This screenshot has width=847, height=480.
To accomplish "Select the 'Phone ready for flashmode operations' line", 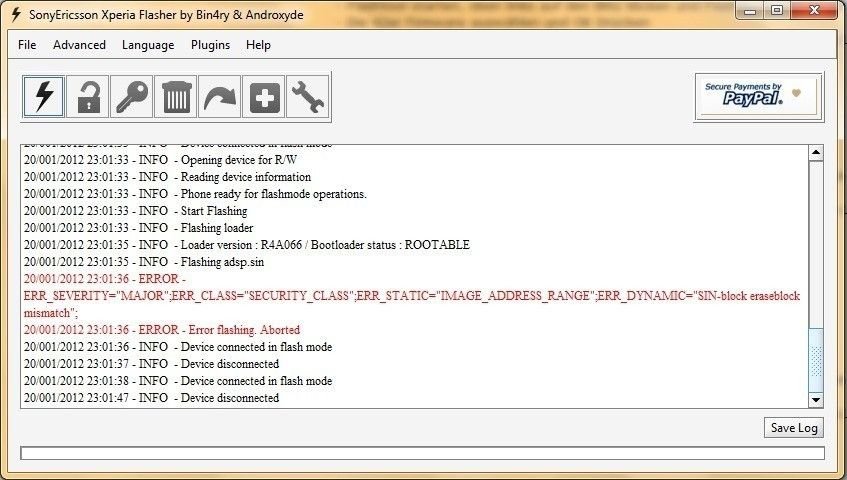I will (x=195, y=194).
